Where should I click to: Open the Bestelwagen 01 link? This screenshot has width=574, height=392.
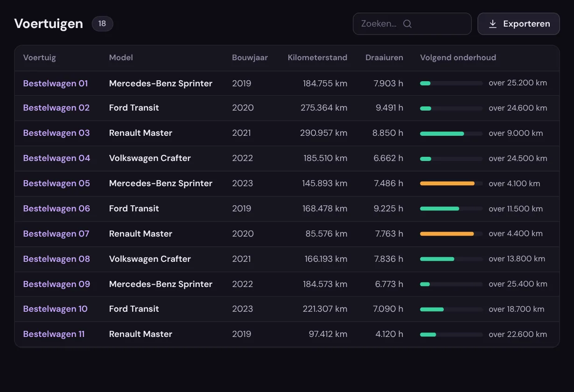tap(56, 84)
